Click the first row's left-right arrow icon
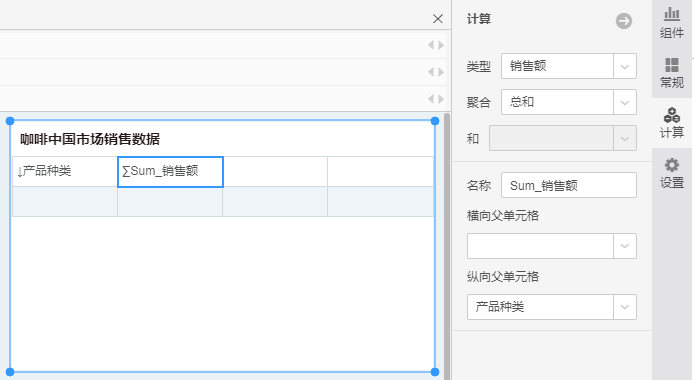 436,45
